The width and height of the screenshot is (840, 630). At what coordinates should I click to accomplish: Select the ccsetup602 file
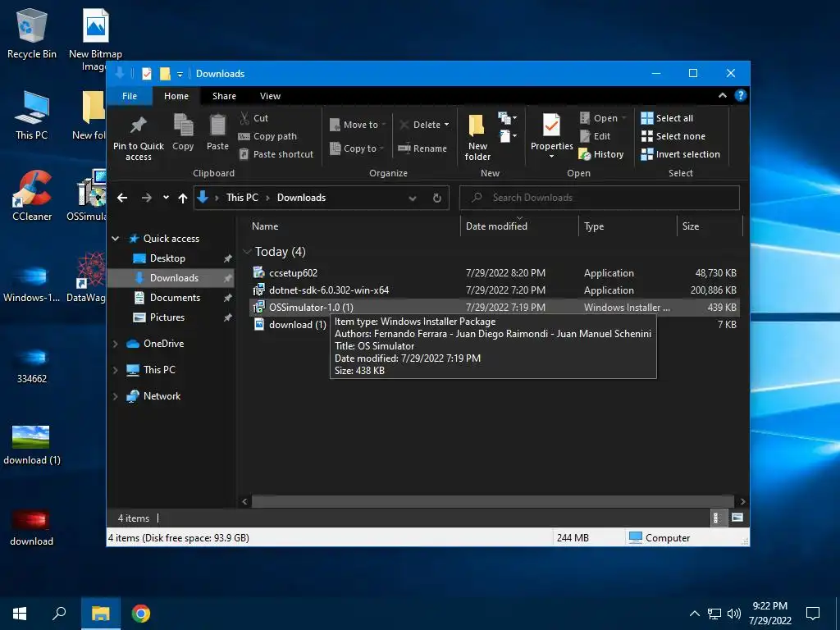click(494, 272)
